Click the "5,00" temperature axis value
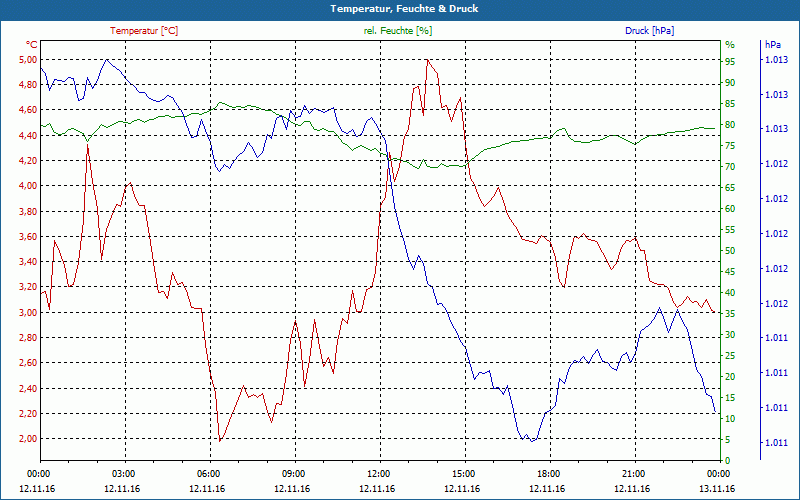 [x=28, y=60]
